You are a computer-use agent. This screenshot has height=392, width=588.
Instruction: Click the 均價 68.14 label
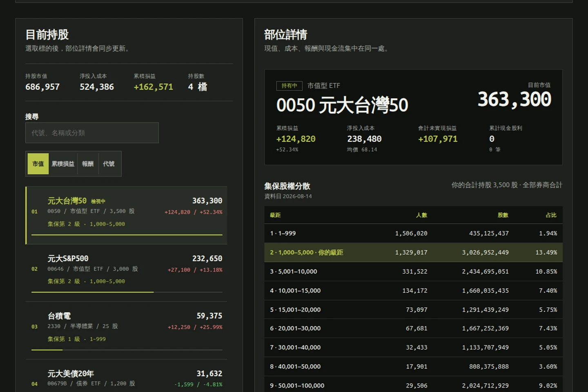pyautogui.click(x=362, y=149)
